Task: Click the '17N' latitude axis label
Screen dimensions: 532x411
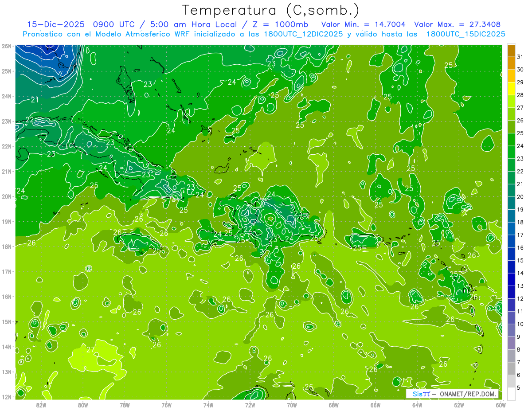Action: (6, 271)
